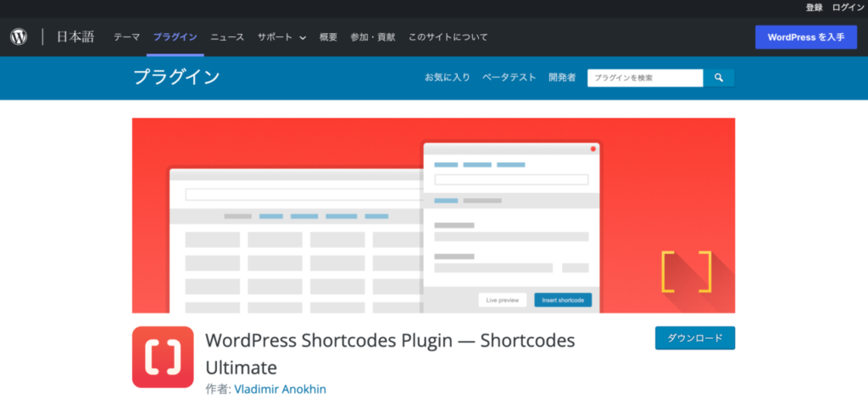This screenshot has height=409, width=868.
Task: Focus the プラグインを検索 search field
Action: [x=645, y=78]
